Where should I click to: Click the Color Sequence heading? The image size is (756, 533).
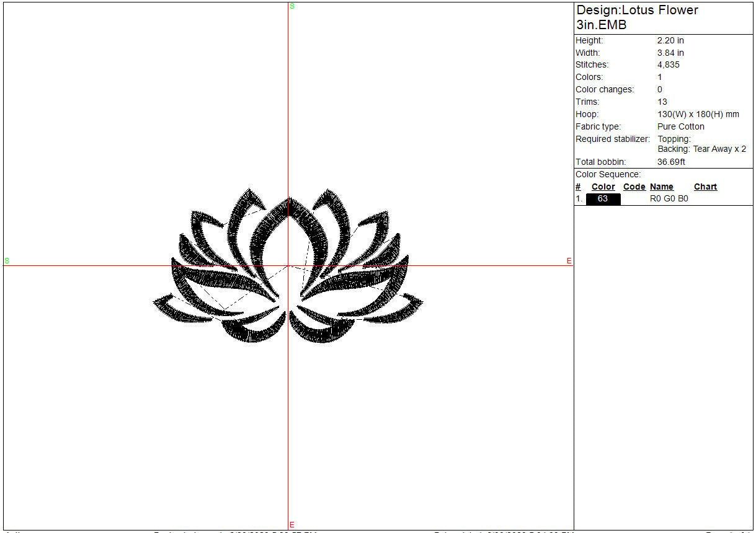(608, 174)
